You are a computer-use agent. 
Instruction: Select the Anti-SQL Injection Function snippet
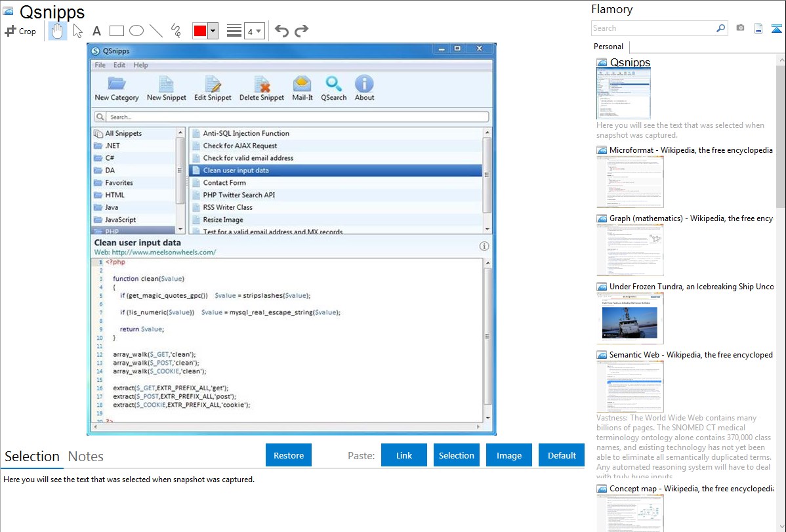coord(335,133)
